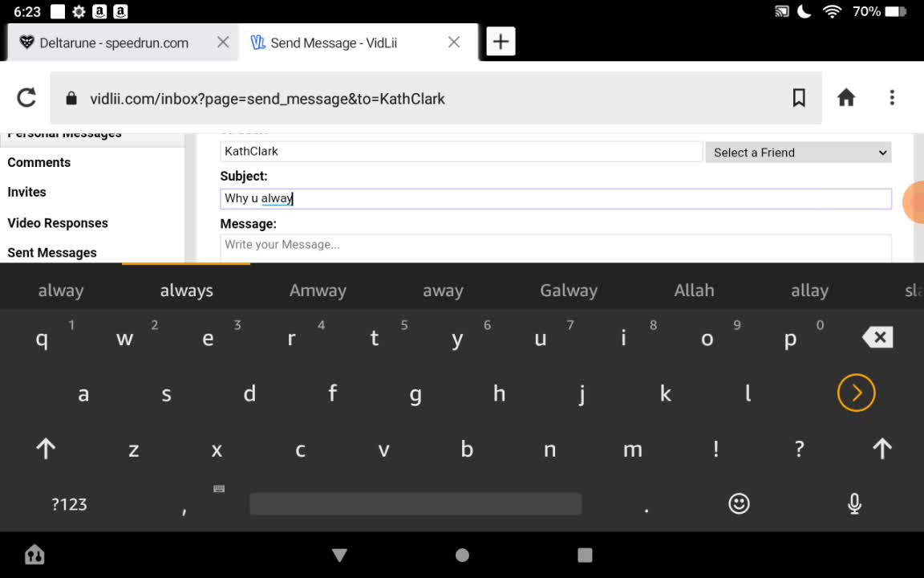Select the 'Allah' word suggestion
The image size is (924, 578).
[694, 290]
